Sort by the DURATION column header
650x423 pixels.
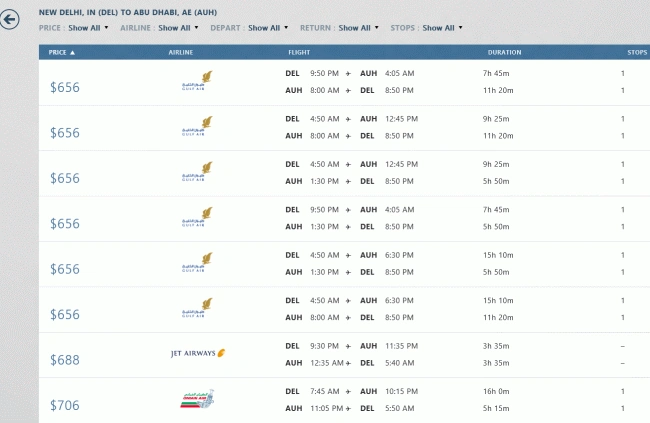pyautogui.click(x=504, y=52)
